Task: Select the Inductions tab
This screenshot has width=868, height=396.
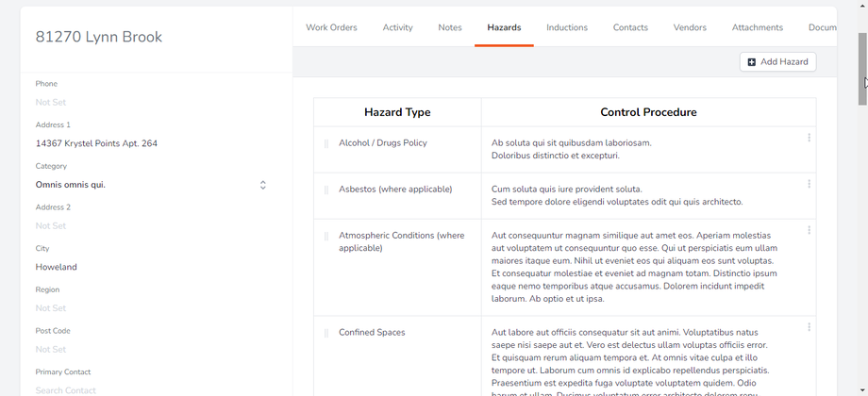Action: coord(567,27)
